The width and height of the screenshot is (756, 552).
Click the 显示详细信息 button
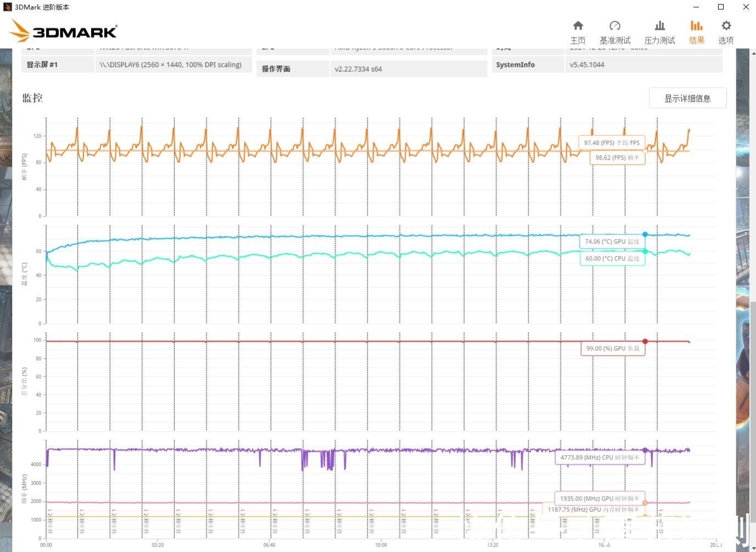click(x=687, y=98)
